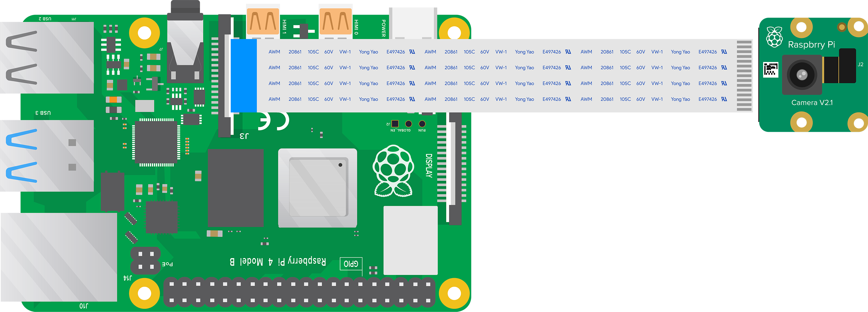Click the bottom-left mounting hole on the Pi board
This screenshot has height=312, width=868.
coord(145,293)
